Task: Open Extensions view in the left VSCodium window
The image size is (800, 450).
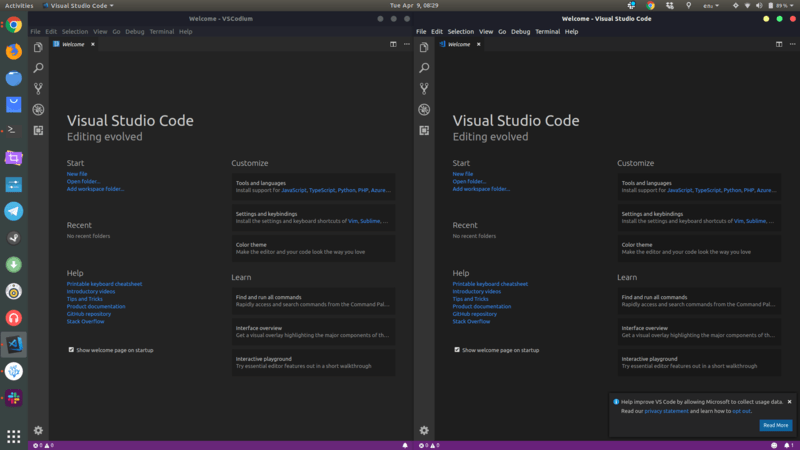Action: (38, 130)
